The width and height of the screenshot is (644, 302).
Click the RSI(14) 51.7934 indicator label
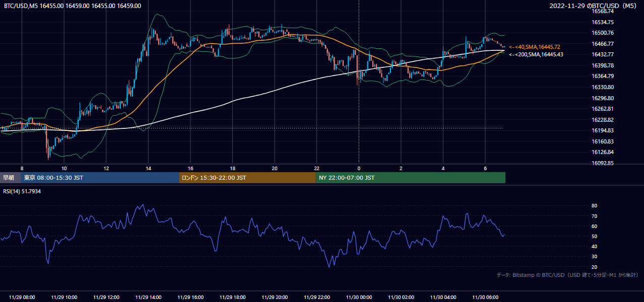click(22, 191)
